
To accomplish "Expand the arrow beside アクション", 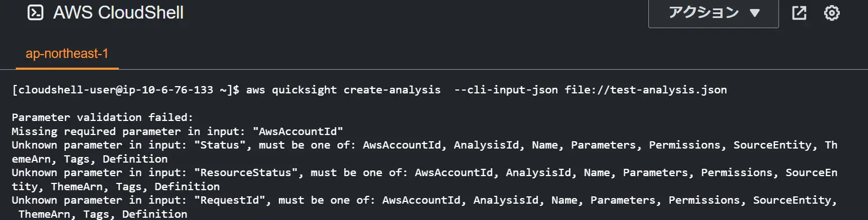I will pos(755,13).
